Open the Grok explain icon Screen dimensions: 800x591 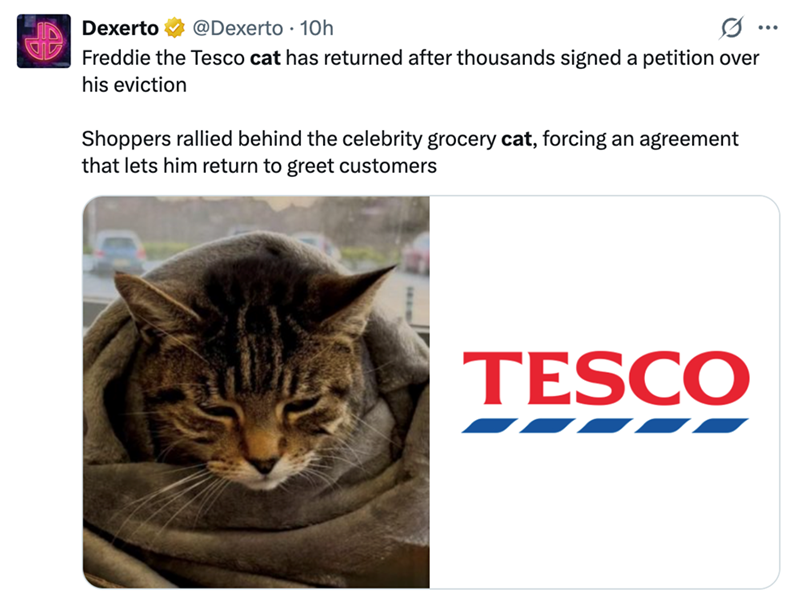731,29
